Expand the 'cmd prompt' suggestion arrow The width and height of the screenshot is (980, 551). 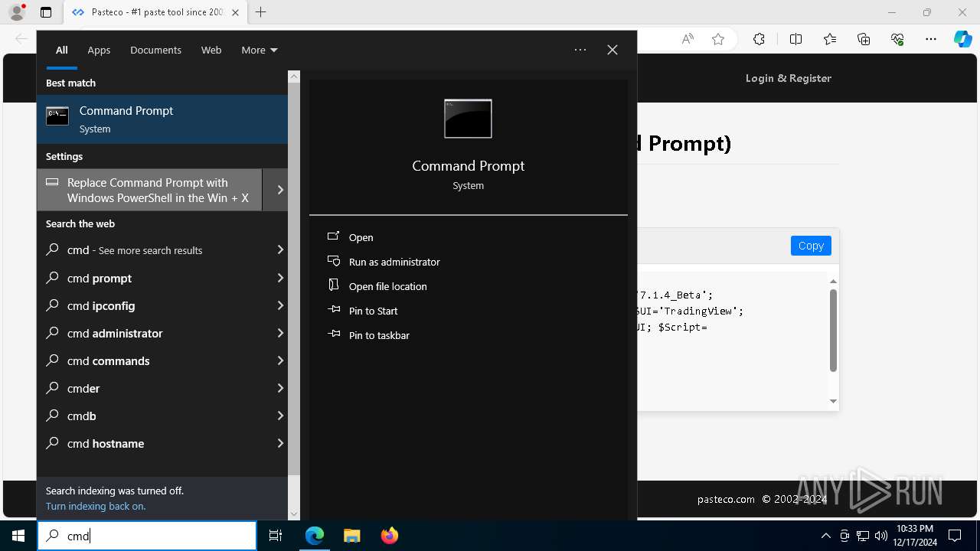(x=280, y=278)
